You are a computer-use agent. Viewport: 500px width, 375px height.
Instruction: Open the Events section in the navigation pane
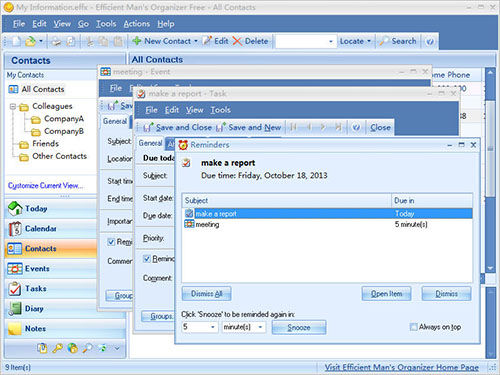51,269
